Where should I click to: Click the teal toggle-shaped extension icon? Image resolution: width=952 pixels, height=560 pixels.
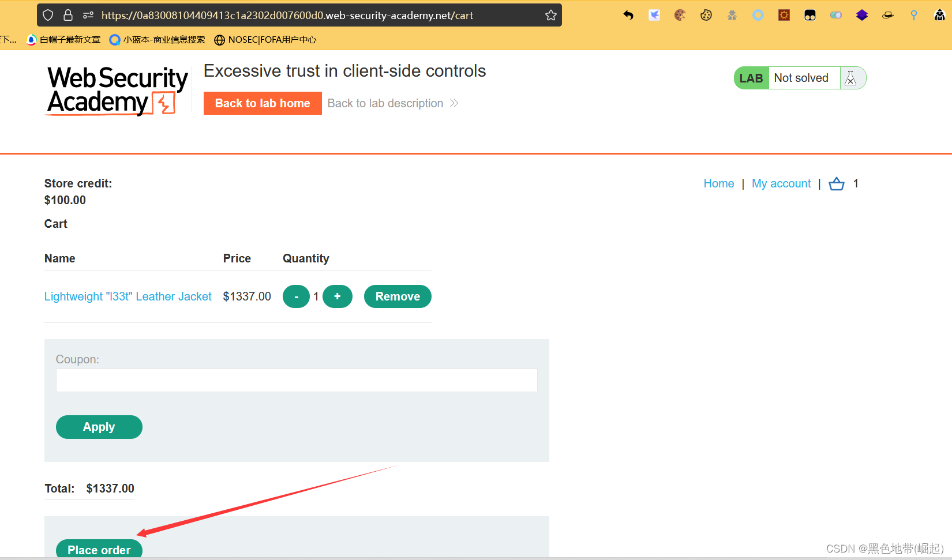pos(836,15)
